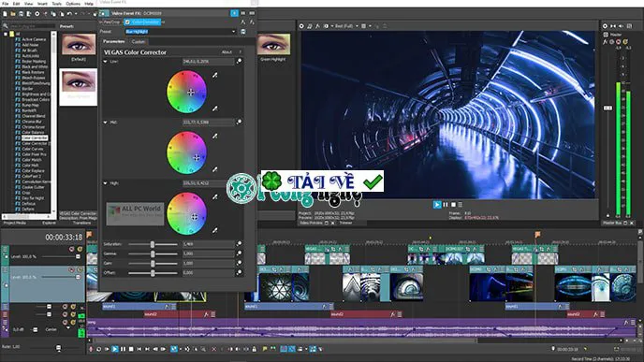Open the Preset dropdown in Video Event FX
The width and height of the screenshot is (644, 362).
pos(233,32)
